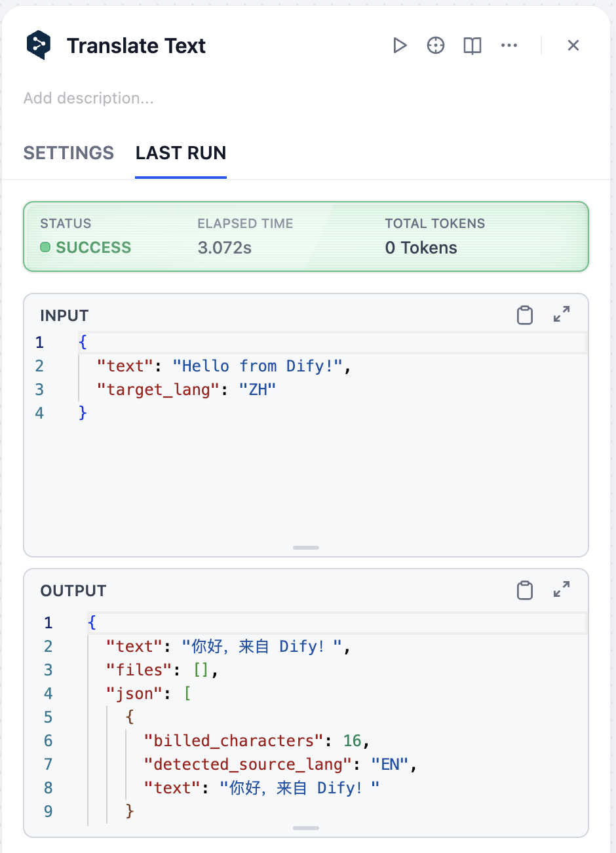This screenshot has height=853, width=616.
Task: Click the green SUCCESS status label
Action: [93, 248]
